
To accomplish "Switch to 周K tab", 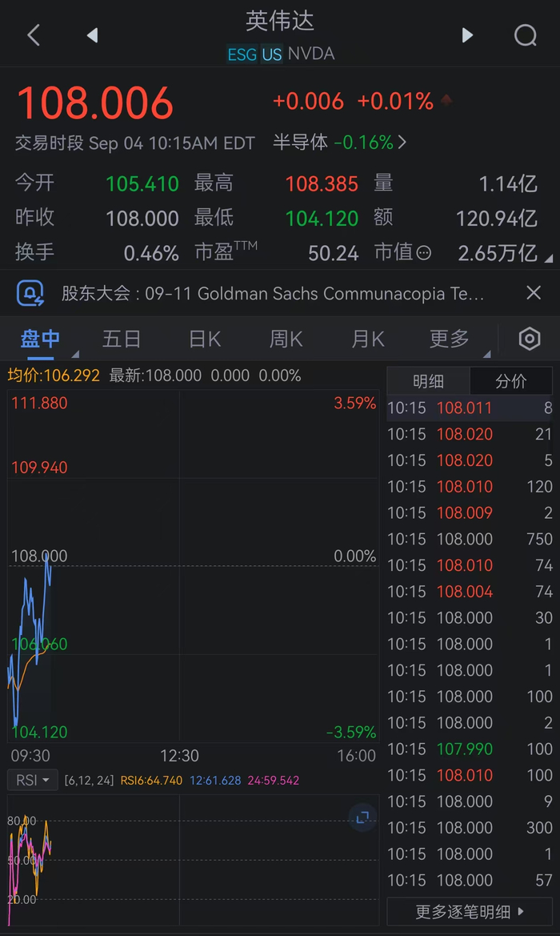I will pos(286,339).
